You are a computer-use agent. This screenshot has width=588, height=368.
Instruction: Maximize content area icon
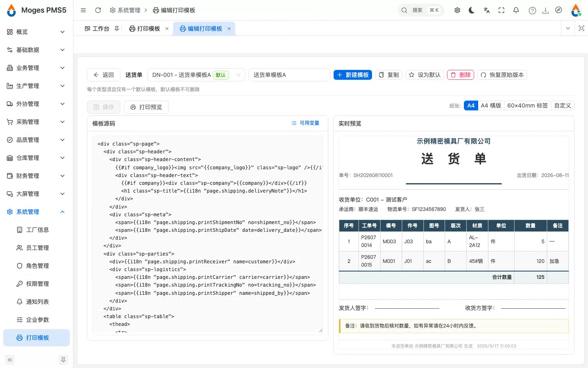point(581,28)
